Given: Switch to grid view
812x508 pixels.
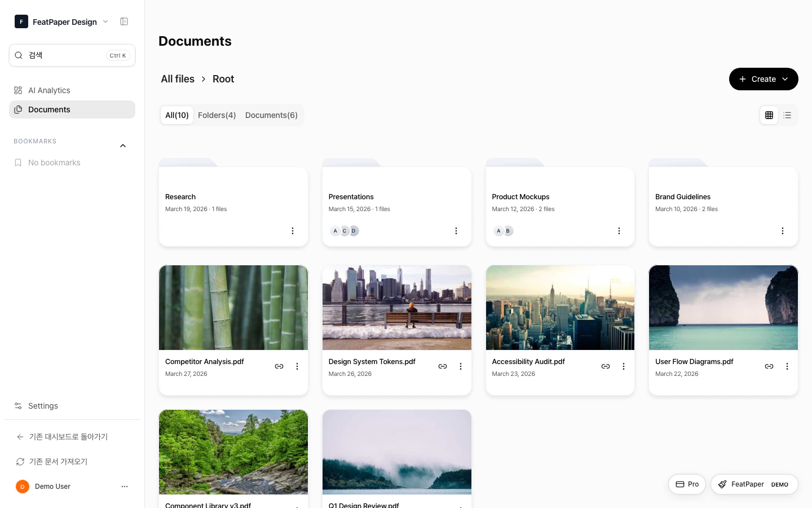Looking at the screenshot, I should 769,115.
